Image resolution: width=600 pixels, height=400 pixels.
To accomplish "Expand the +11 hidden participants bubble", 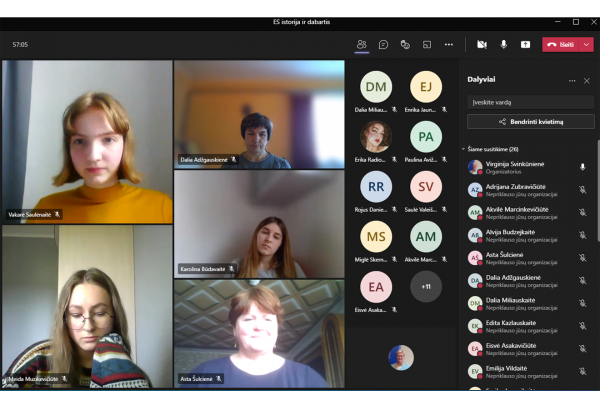I will [426, 286].
